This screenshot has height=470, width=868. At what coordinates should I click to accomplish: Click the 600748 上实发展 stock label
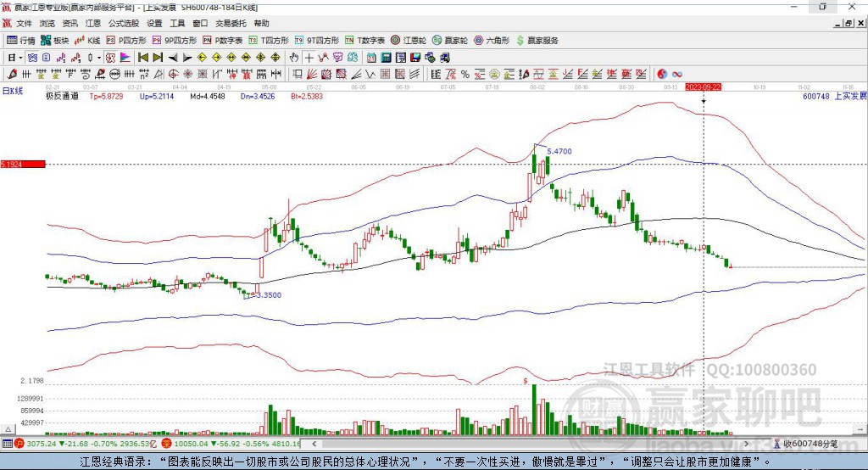click(834, 96)
